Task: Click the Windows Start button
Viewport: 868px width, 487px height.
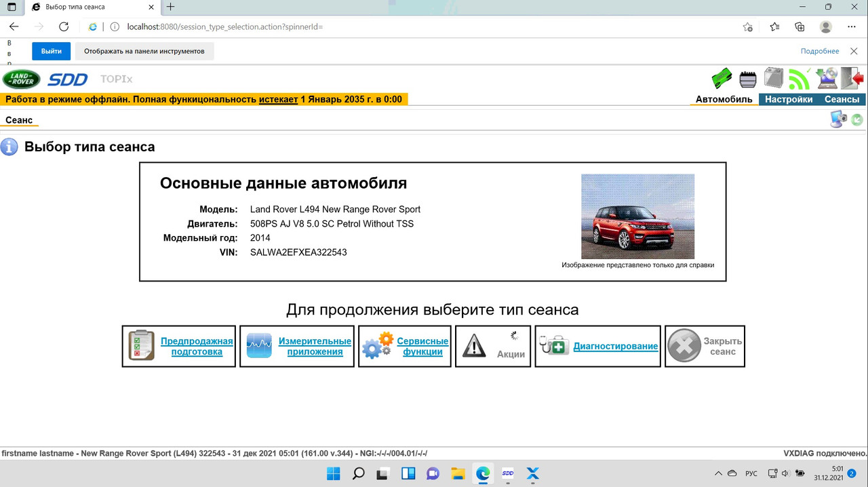Action: point(333,473)
